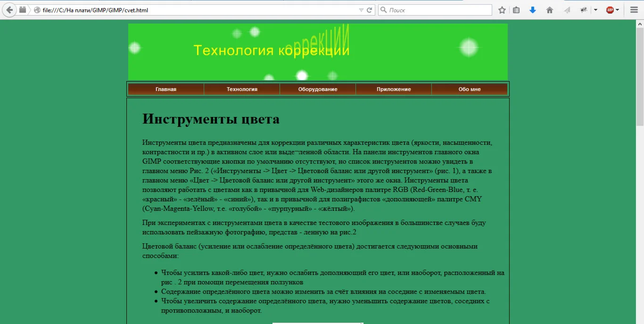
Task: Click the scrollbar up arrow
Action: [x=640, y=24]
